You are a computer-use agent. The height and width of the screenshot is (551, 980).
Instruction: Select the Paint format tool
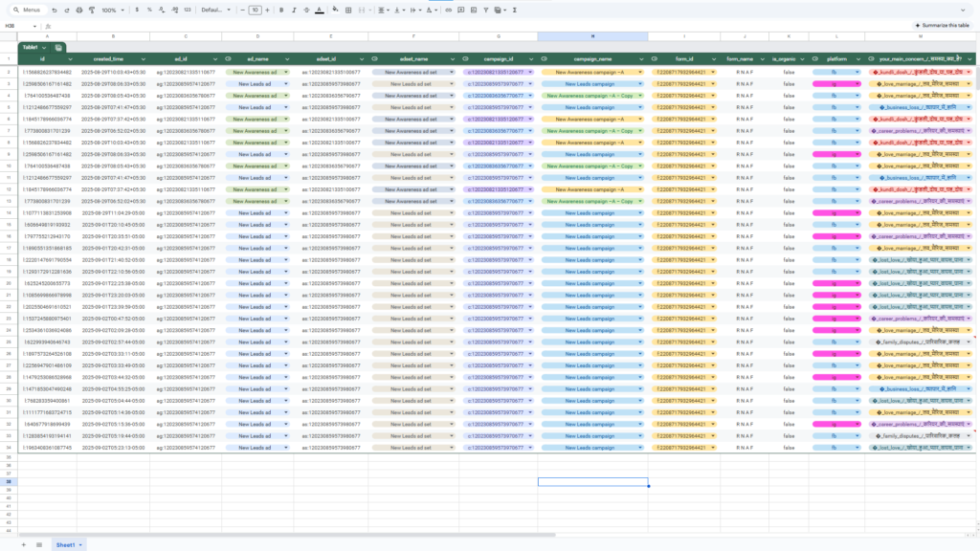pos(91,10)
